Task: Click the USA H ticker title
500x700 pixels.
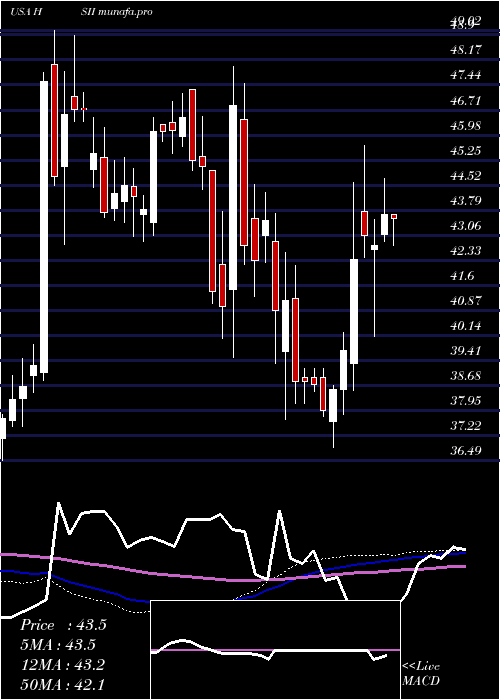Action: pyautogui.click(x=26, y=12)
